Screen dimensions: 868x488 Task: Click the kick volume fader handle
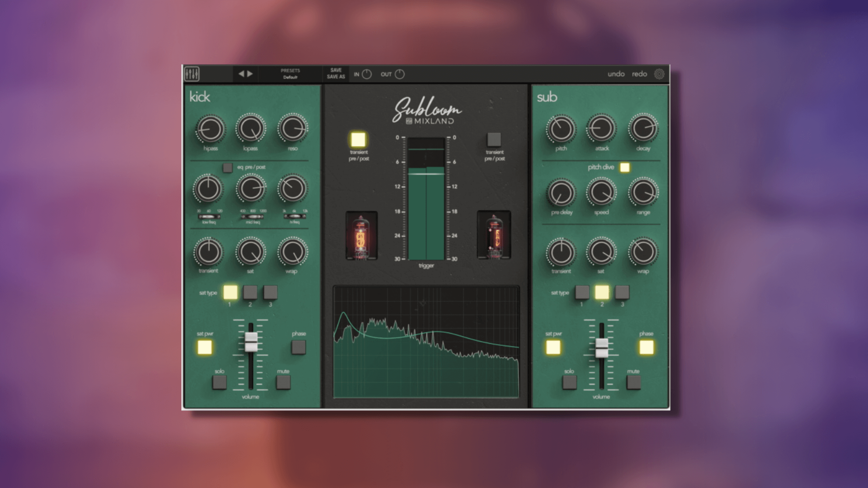251,342
